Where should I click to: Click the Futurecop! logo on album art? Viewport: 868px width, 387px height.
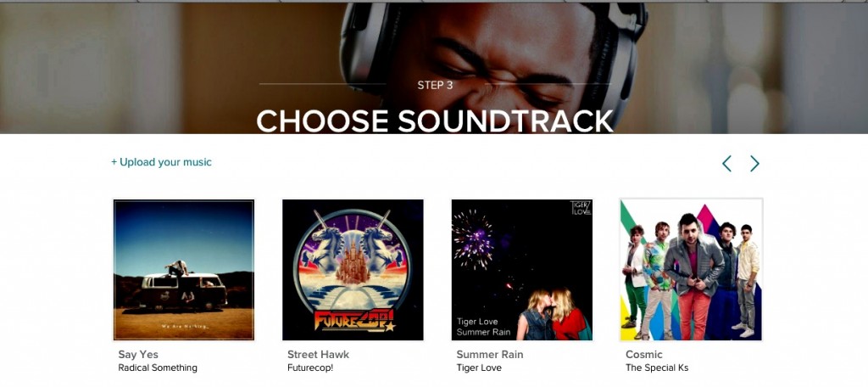point(354,320)
